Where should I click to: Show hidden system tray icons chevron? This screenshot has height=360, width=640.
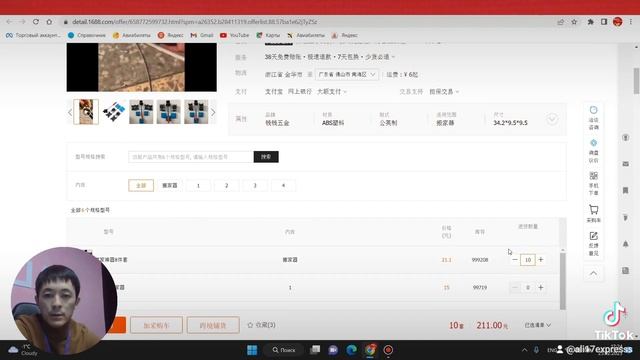(524, 350)
